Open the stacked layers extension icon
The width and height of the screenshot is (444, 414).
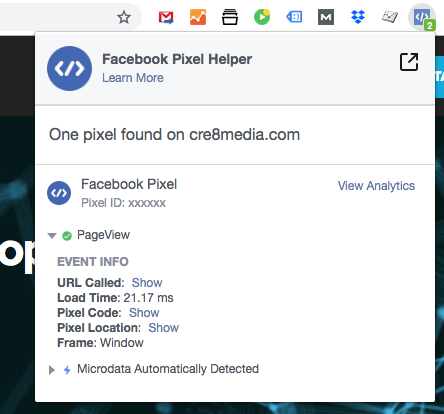pyautogui.click(x=230, y=17)
